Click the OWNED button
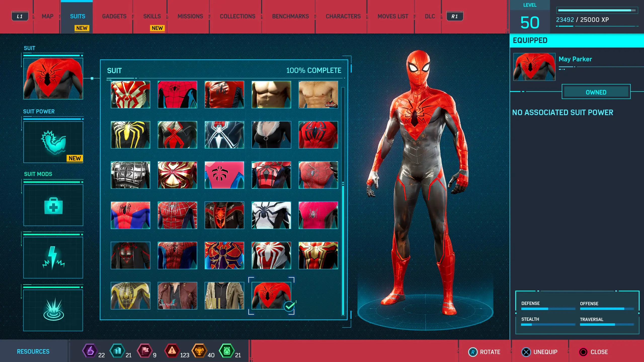Screen dimensions: 644x362 [x=596, y=92]
